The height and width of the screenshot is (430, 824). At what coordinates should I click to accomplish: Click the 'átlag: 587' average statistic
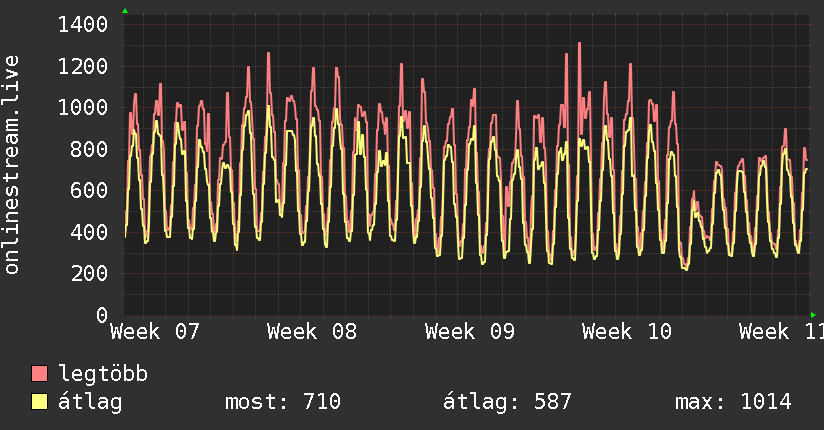point(507,402)
